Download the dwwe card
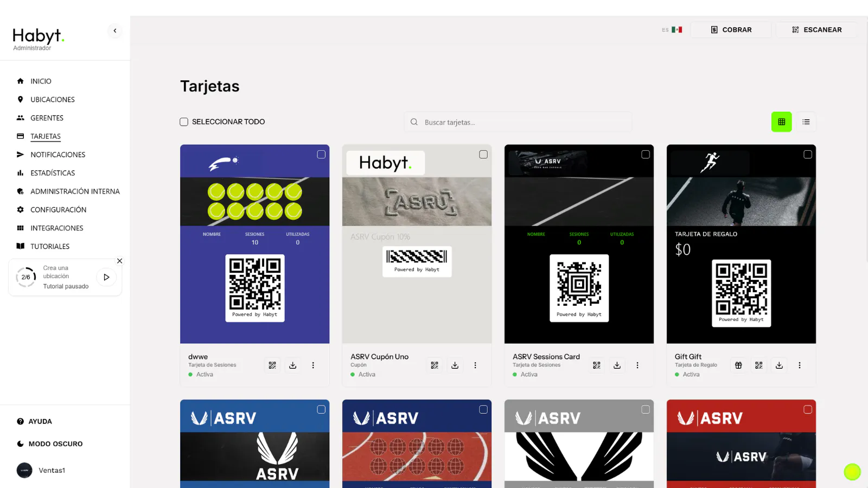Image resolution: width=868 pixels, height=488 pixels. (x=292, y=365)
